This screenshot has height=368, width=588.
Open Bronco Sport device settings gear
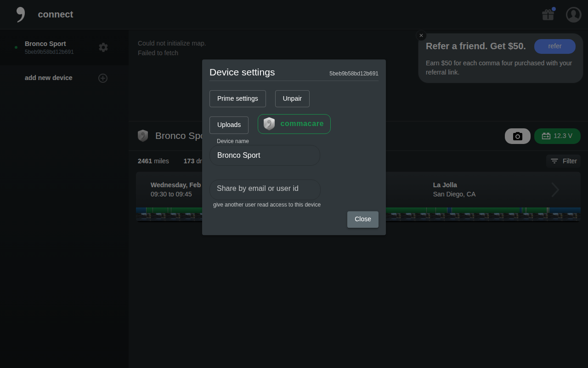pyautogui.click(x=103, y=47)
